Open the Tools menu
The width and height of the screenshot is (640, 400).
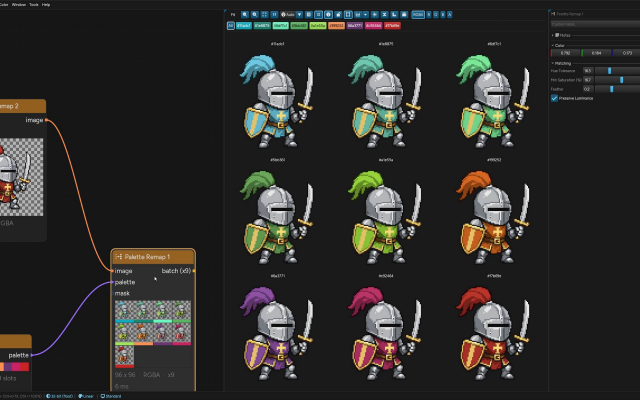pyautogui.click(x=34, y=4)
